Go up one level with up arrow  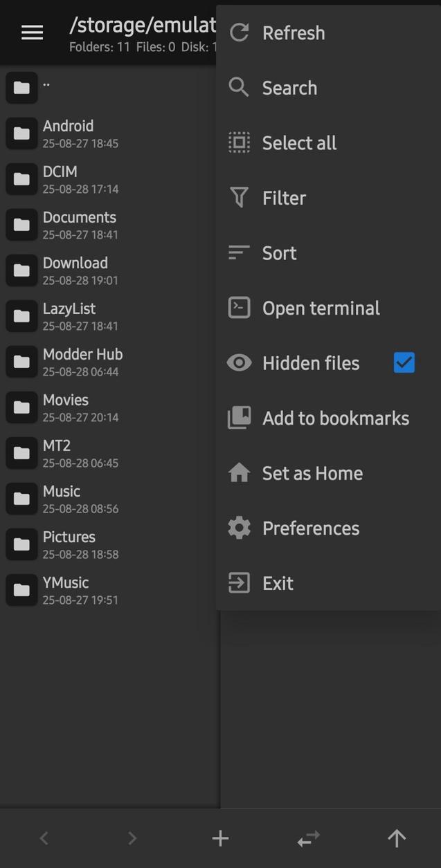(x=397, y=838)
